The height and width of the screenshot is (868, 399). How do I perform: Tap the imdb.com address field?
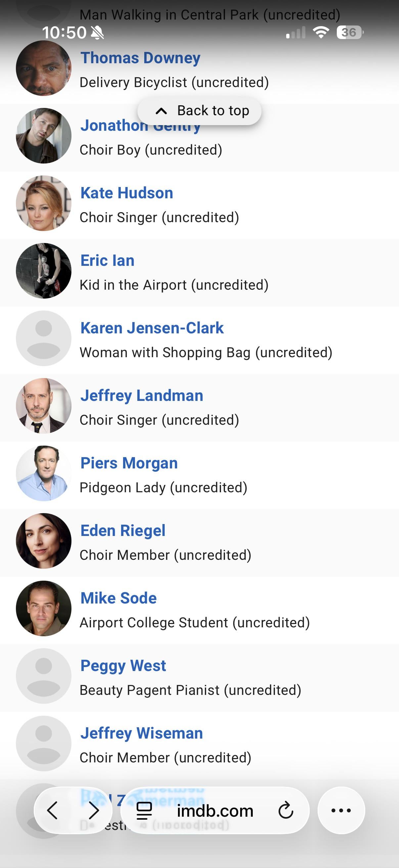[x=215, y=810]
